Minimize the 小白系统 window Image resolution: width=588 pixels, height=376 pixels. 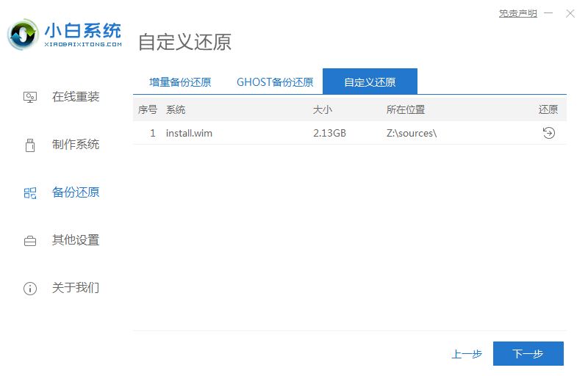click(x=550, y=13)
